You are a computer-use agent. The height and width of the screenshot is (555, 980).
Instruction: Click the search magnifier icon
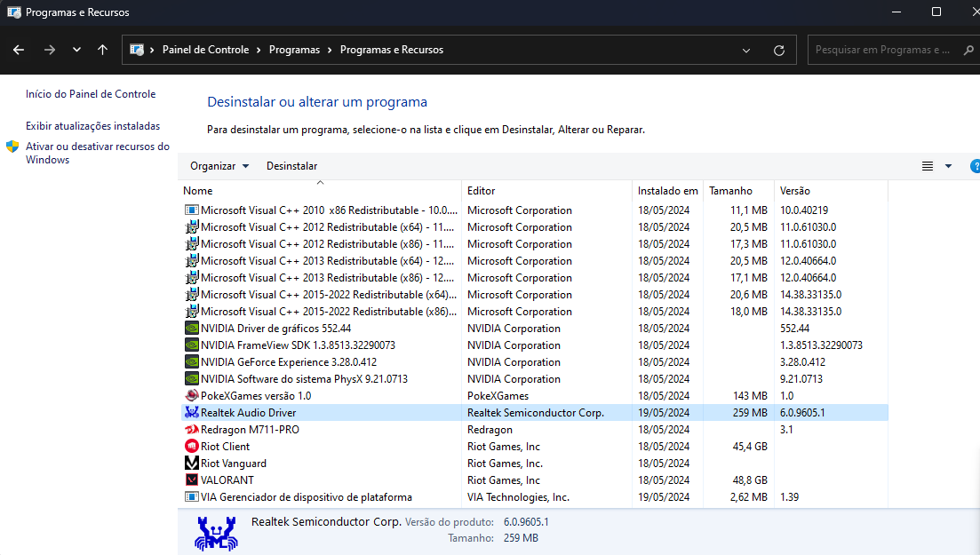tap(968, 50)
